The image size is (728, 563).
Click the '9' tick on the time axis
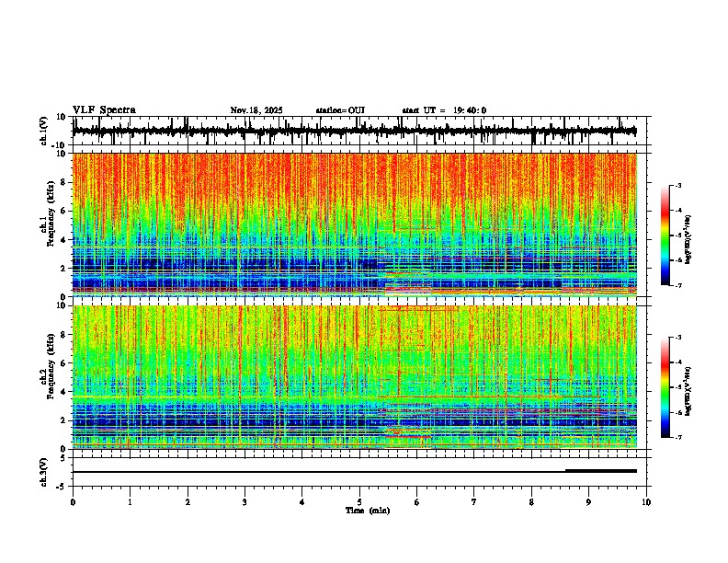point(588,502)
